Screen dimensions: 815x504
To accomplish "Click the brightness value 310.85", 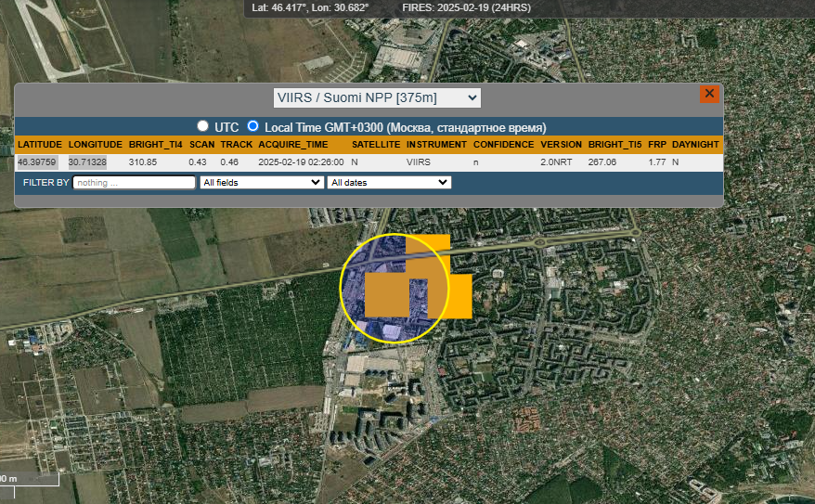I will tap(143, 162).
